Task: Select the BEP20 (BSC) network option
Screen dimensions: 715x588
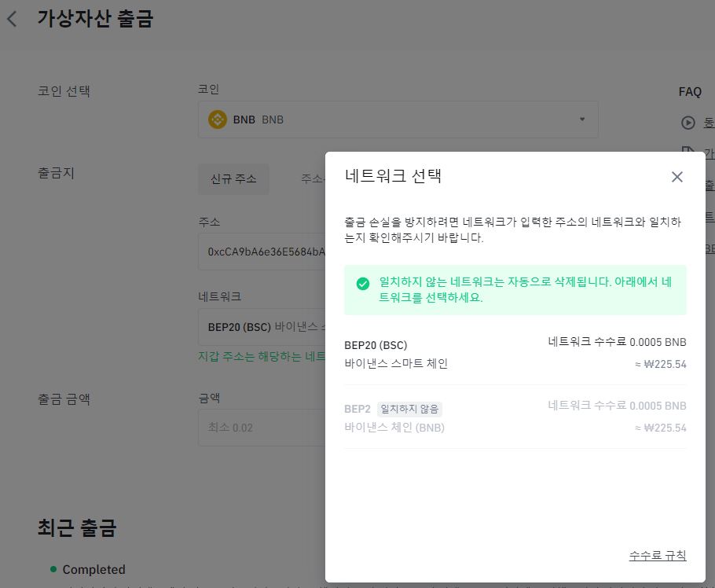Action: [x=515, y=353]
